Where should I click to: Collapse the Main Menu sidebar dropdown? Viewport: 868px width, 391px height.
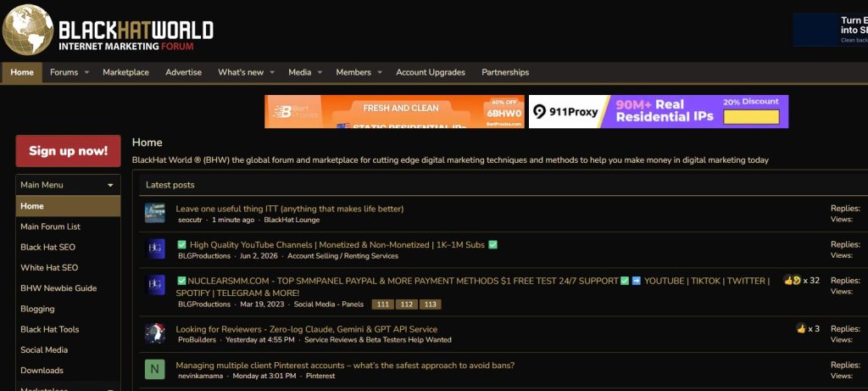pos(110,185)
